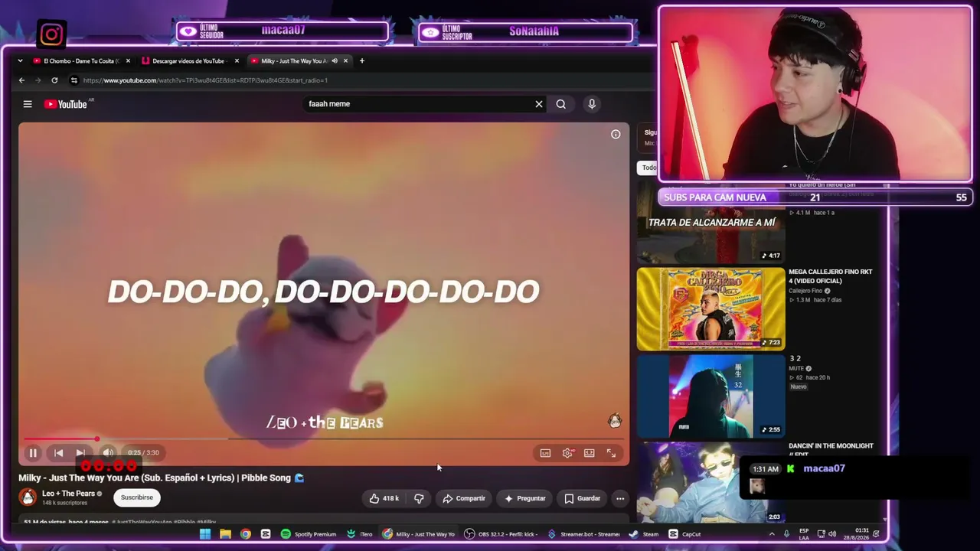Image resolution: width=980 pixels, height=551 pixels.
Task: Open a new browser tab
Action: pos(362,60)
